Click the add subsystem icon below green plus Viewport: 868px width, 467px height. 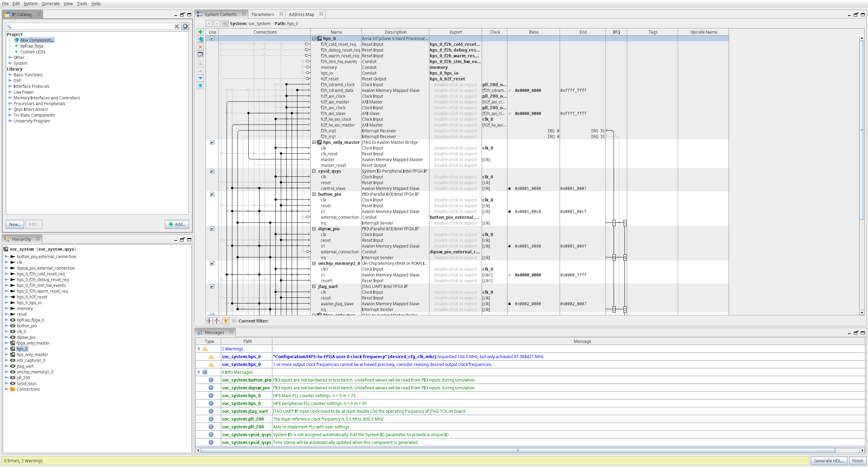200,39
